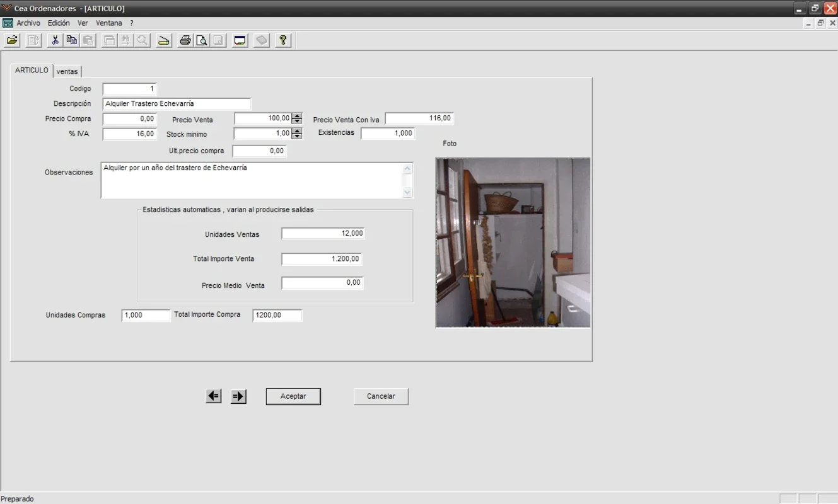The image size is (838, 504).
Task: Click the grayed windows icon in toolbar
Action: click(x=110, y=41)
